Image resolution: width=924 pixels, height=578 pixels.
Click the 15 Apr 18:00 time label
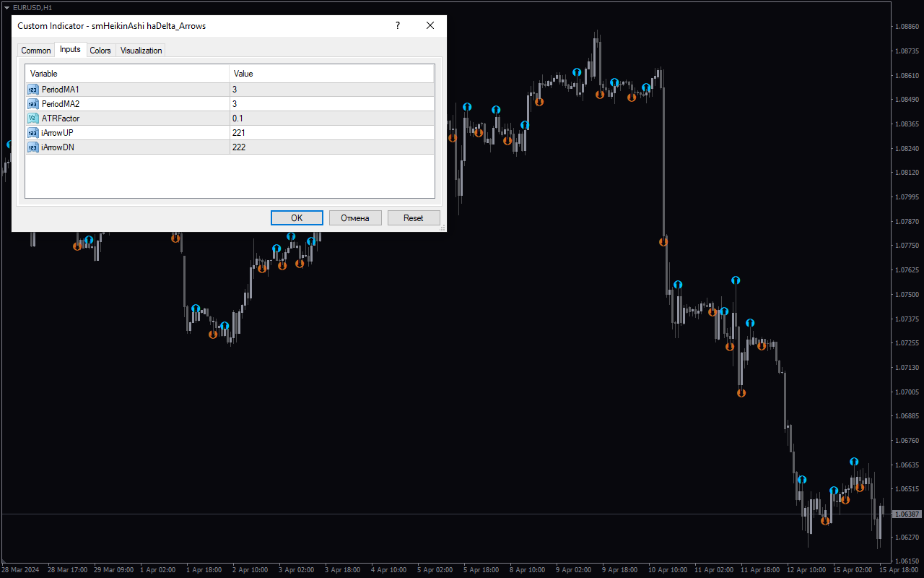click(898, 570)
